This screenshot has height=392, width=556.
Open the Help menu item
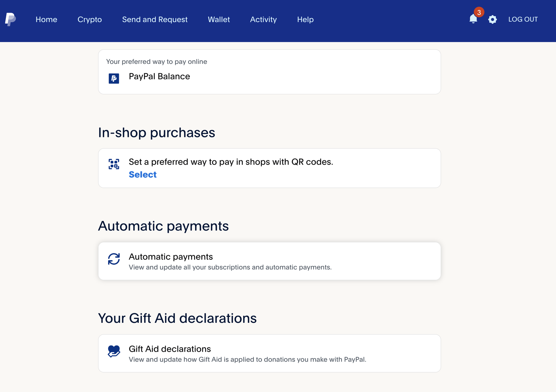(x=305, y=19)
